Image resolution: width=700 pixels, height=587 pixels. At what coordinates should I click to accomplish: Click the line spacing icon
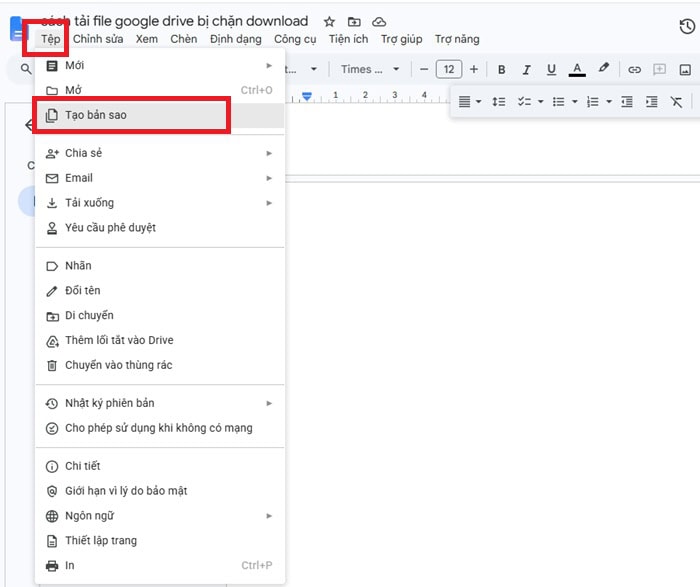(499, 102)
